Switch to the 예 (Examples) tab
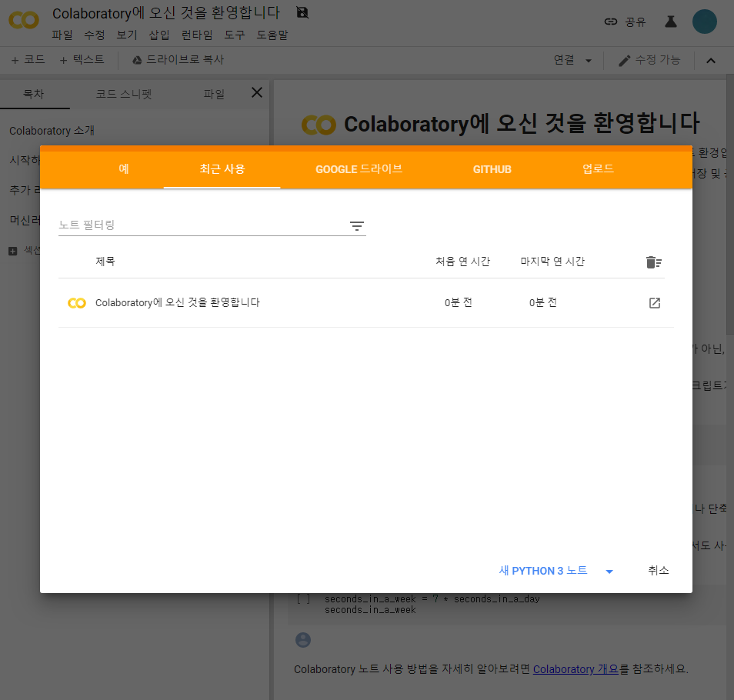 tap(124, 169)
